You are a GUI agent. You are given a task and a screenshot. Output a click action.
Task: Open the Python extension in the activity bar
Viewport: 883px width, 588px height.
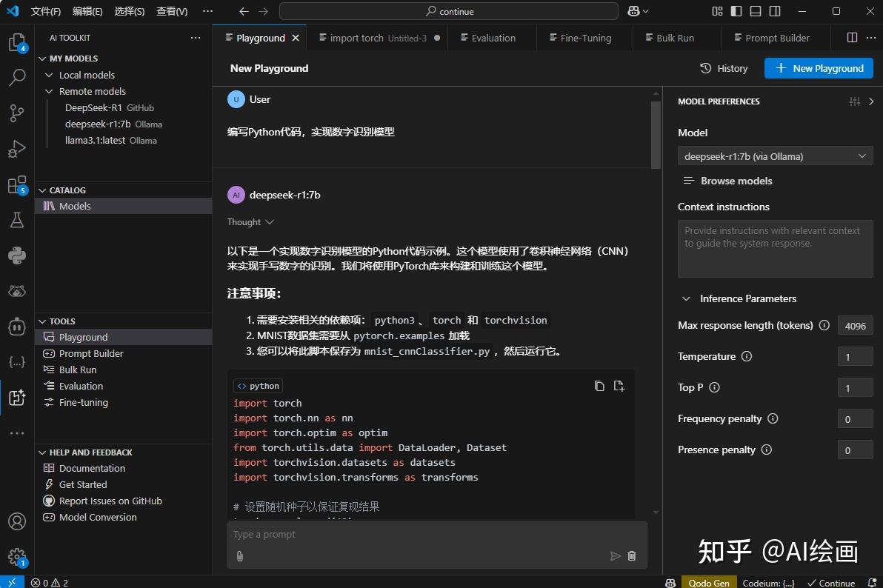pos(17,256)
